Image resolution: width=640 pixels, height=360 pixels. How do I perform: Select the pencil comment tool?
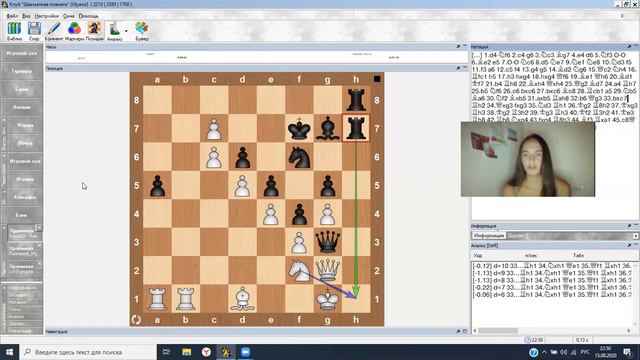(x=53, y=31)
